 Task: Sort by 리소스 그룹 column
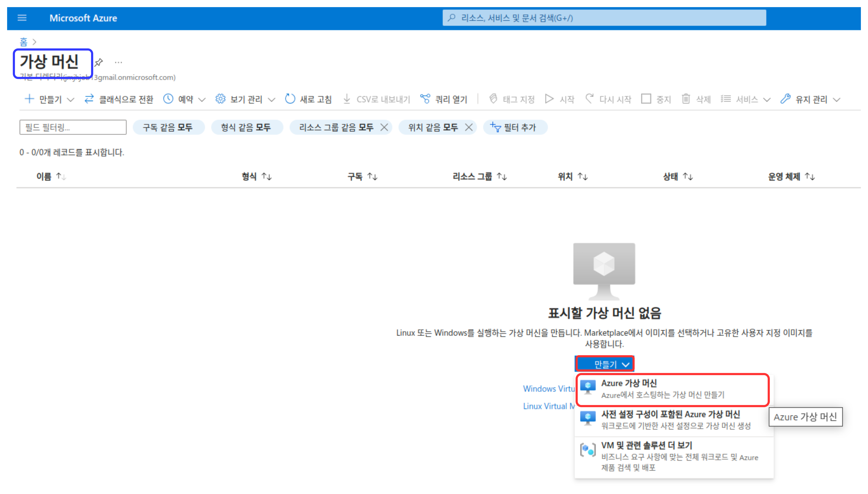(x=480, y=176)
